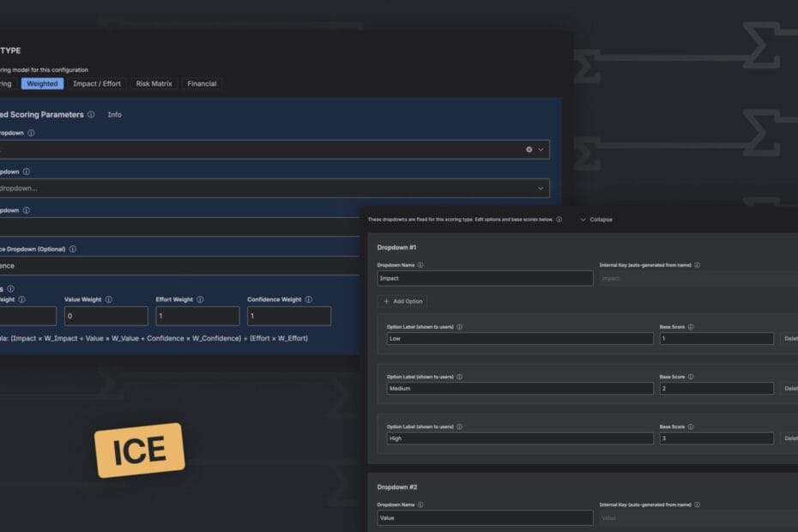Click the Info link beside scoring parameters heading
Screen dimensions: 798x532
tap(114, 114)
